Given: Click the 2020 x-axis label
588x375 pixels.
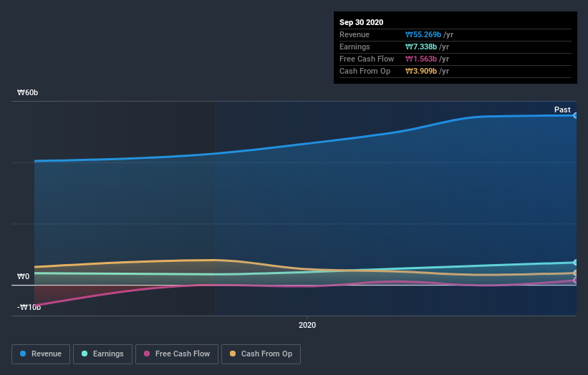Looking at the screenshot, I should pos(307,325).
